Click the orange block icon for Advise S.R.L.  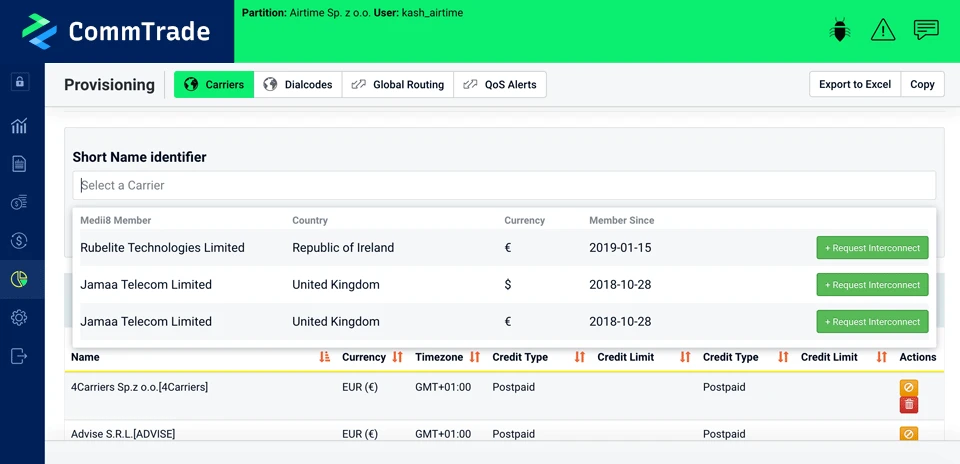[909, 433]
